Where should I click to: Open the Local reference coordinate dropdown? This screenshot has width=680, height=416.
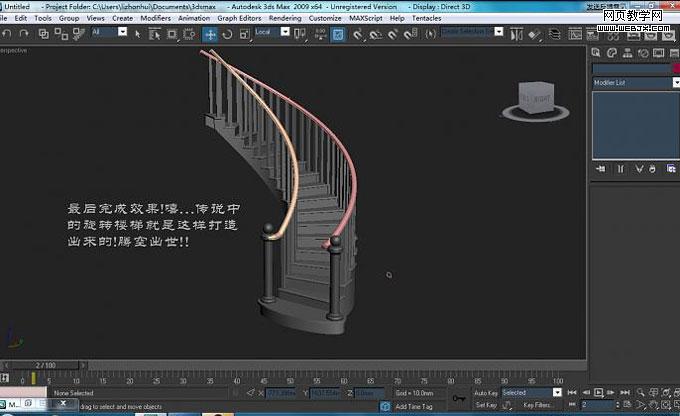285,32
